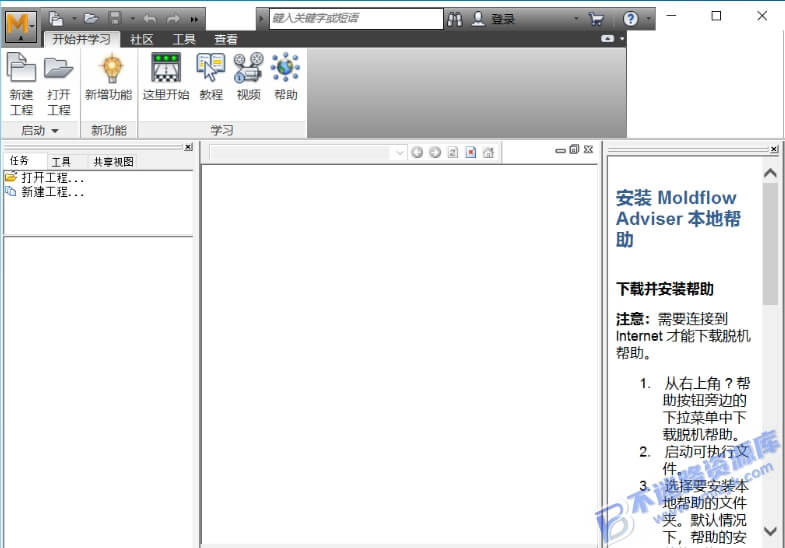Screen dimensions: 785x548
Task: Select the 任务 panel tab
Action: [x=20, y=161]
